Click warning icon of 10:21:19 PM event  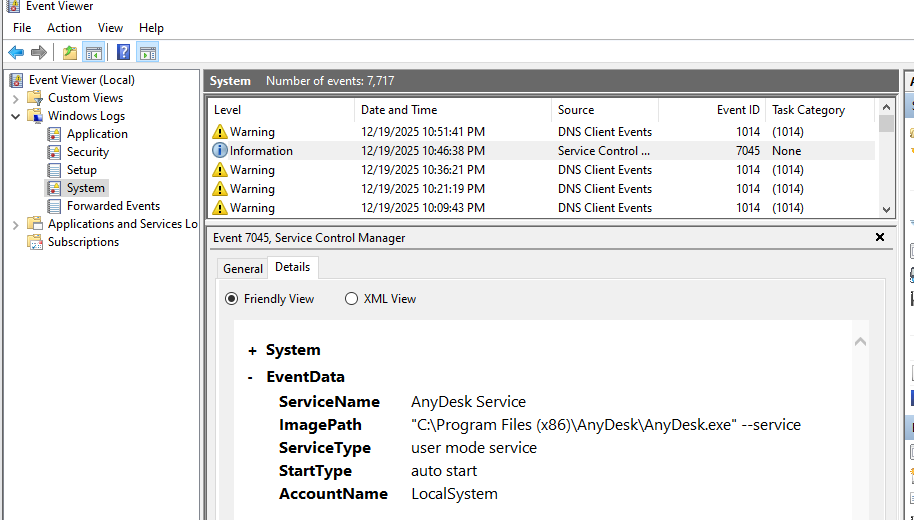pos(220,189)
